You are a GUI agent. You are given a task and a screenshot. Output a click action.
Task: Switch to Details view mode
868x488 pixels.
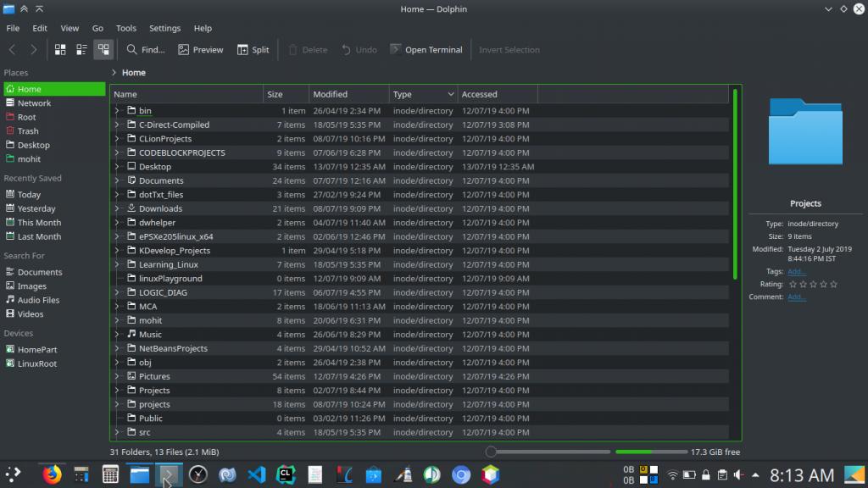click(103, 50)
